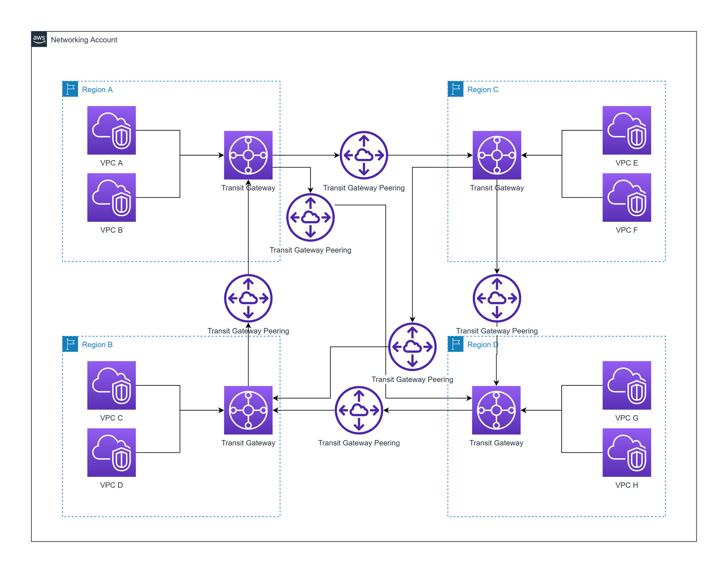The width and height of the screenshot is (728, 573).
Task: Click the VPC F text label
Action: [x=627, y=230]
